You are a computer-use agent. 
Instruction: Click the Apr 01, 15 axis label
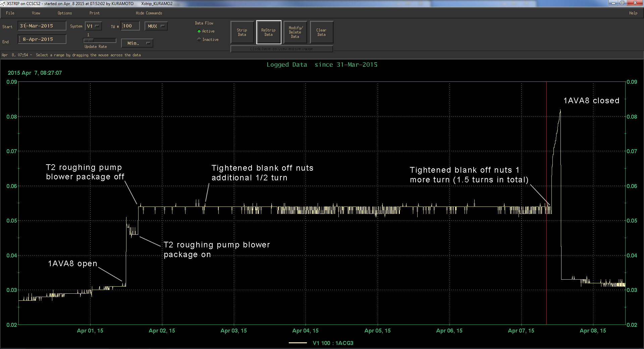tap(90, 331)
